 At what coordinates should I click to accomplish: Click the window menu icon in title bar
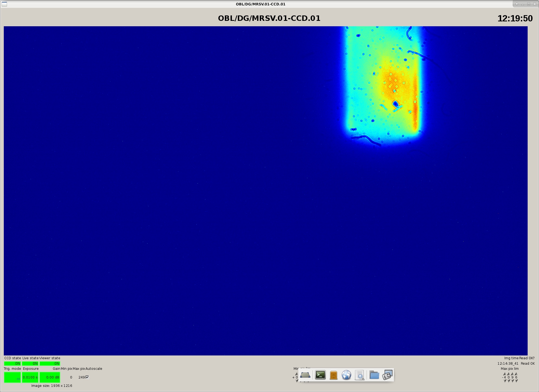coord(4,4)
